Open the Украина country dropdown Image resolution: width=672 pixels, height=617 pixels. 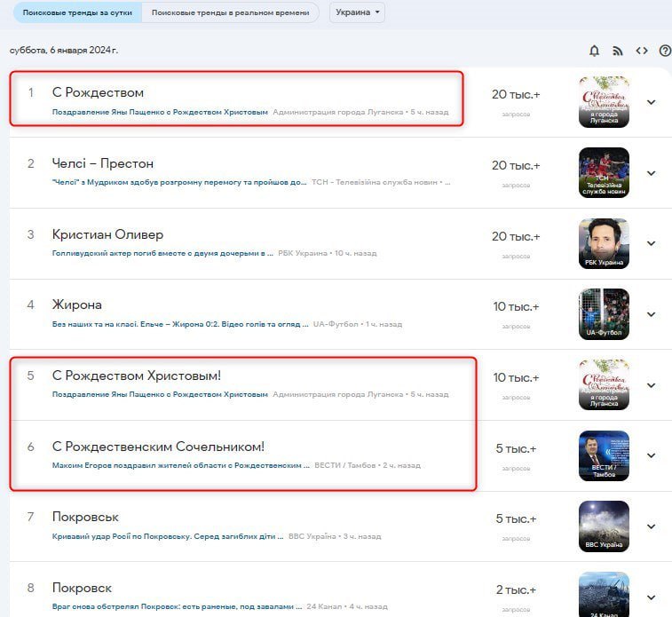(x=357, y=13)
